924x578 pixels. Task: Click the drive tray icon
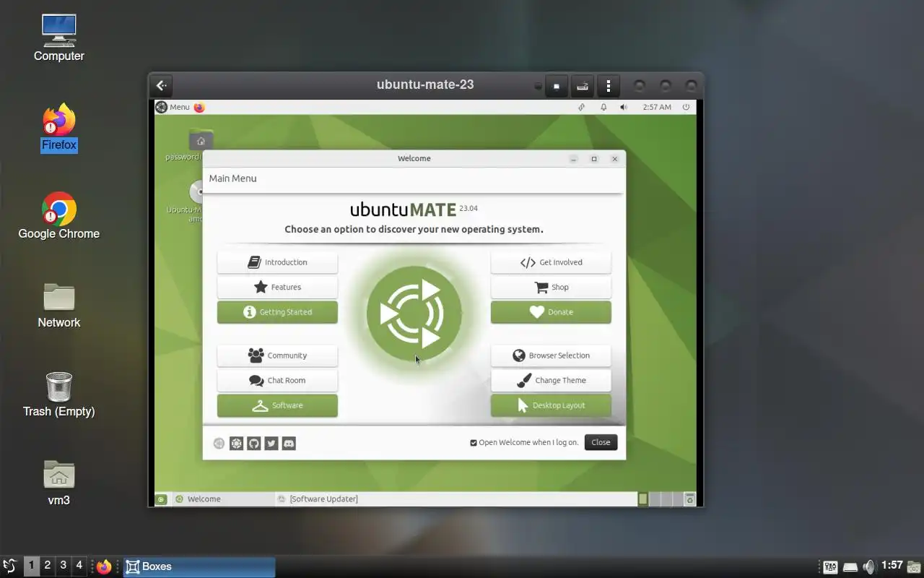click(x=850, y=567)
